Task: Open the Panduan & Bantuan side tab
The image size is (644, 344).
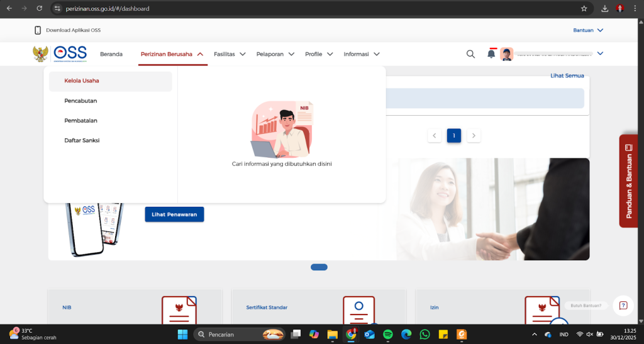Action: tap(628, 180)
